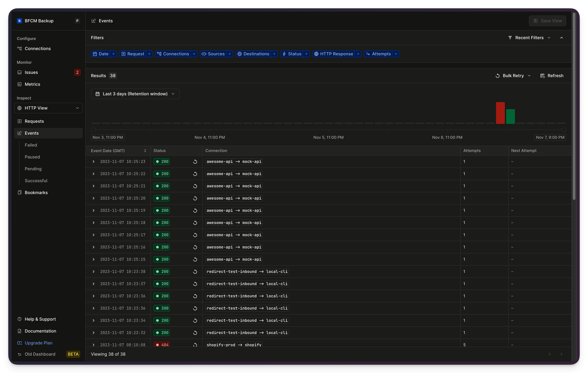This screenshot has width=588, height=373.
Task: Select the Successful events view
Action: (36, 181)
